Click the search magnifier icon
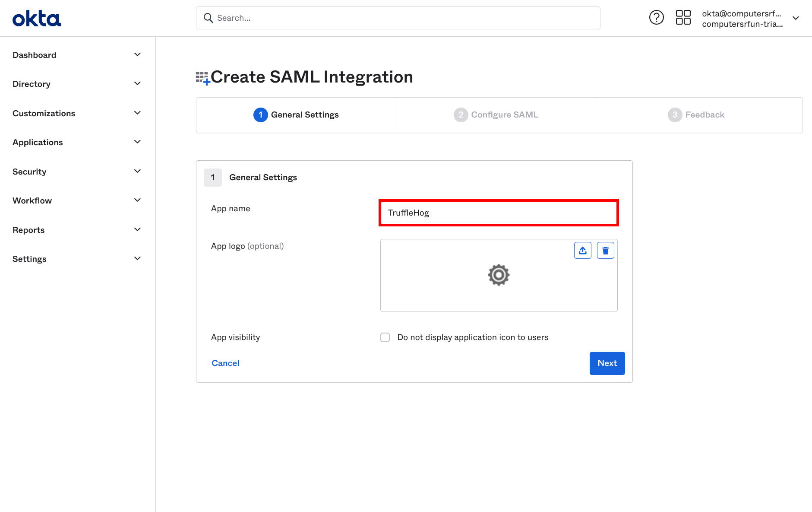Image resolution: width=812 pixels, height=512 pixels. pyautogui.click(x=209, y=18)
